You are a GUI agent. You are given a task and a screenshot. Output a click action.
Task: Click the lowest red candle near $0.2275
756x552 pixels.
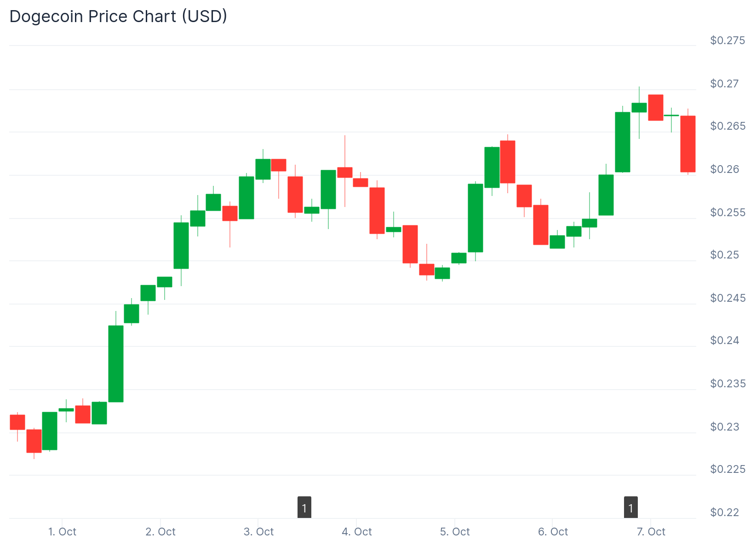click(34, 441)
